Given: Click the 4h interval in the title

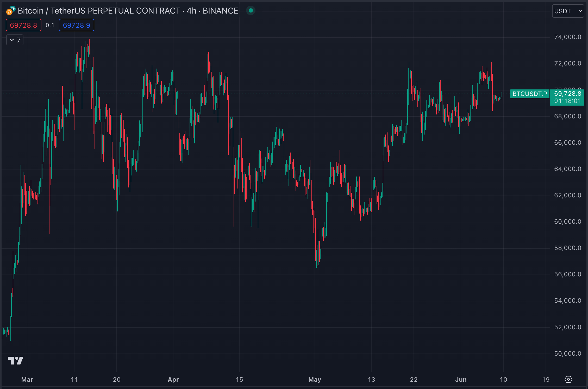Looking at the screenshot, I should click(191, 11).
